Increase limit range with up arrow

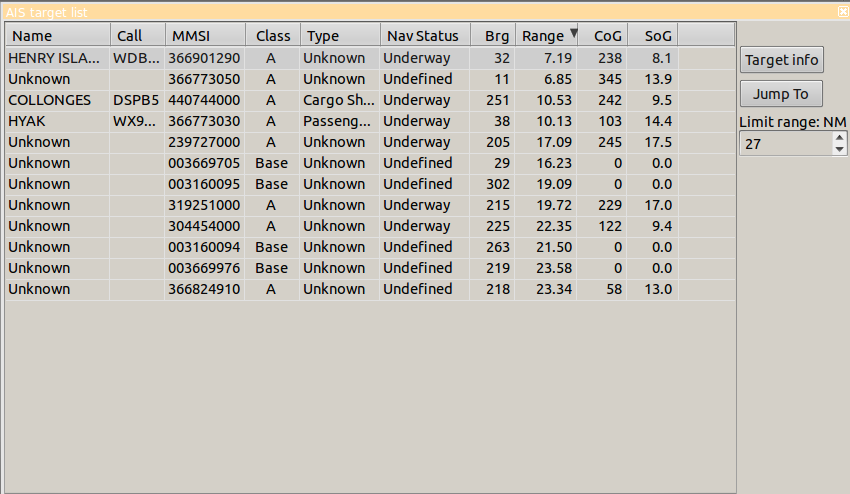coord(839,139)
